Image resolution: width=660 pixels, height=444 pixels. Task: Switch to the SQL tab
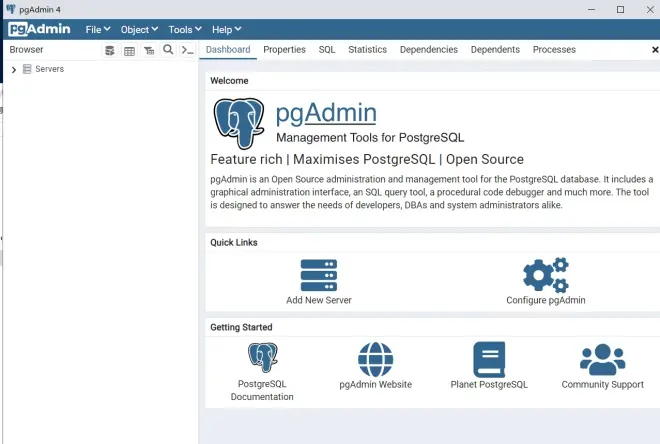point(327,50)
